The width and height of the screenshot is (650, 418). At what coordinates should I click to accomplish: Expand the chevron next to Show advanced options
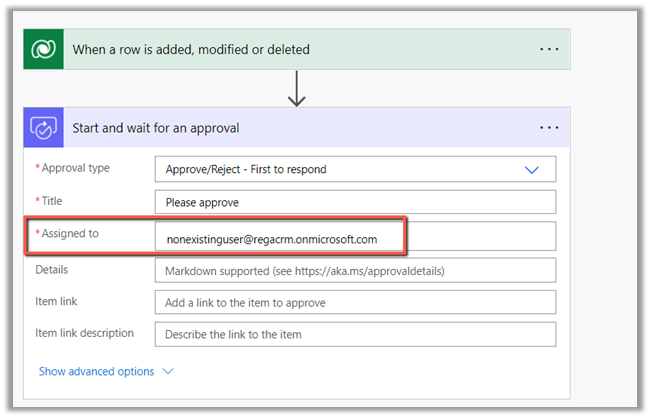pyautogui.click(x=168, y=371)
